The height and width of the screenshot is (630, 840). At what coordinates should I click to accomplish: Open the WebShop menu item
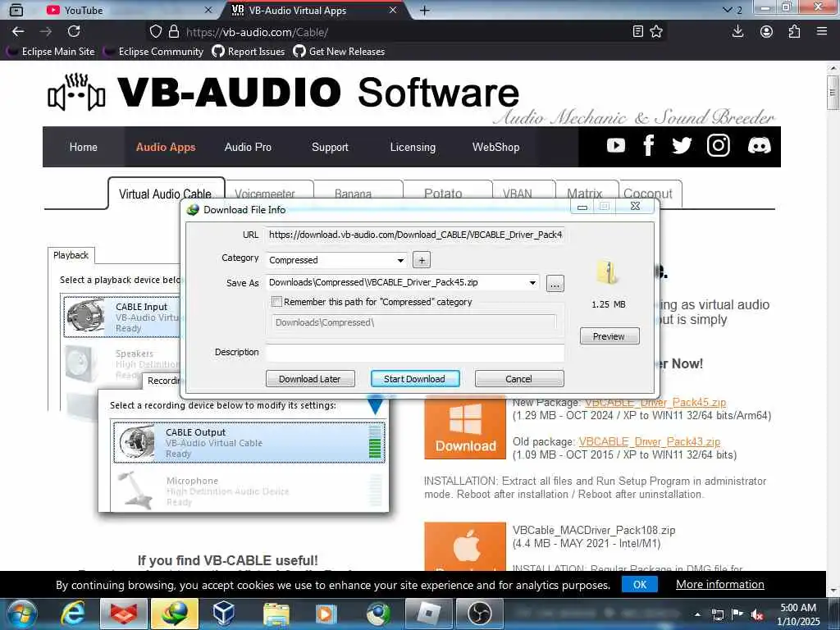(x=495, y=147)
